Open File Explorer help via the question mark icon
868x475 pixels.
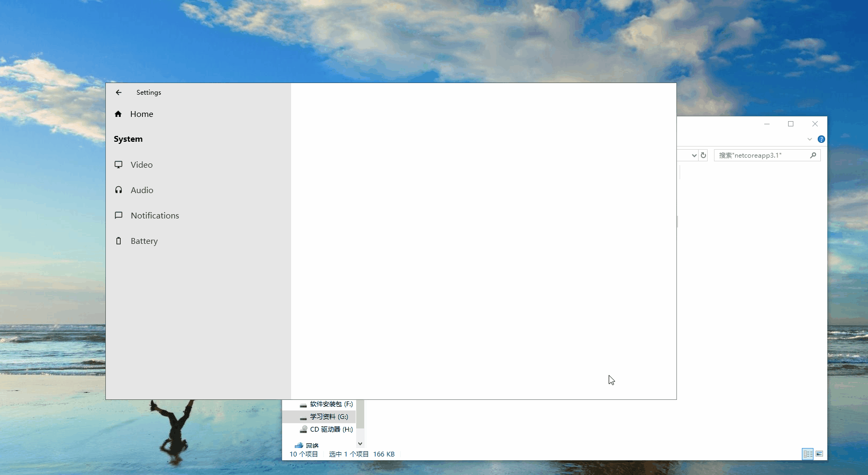pyautogui.click(x=821, y=139)
